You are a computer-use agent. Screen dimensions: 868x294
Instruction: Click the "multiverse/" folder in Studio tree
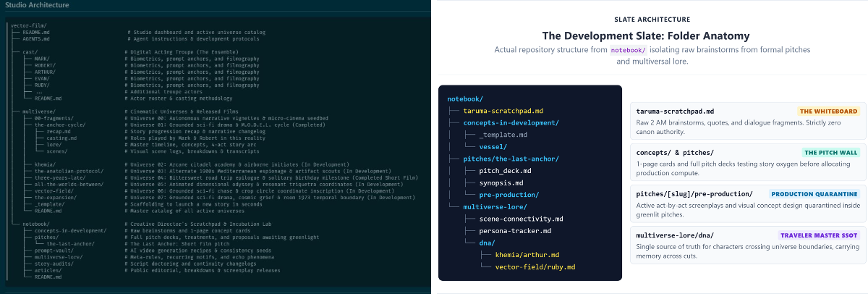[x=39, y=112]
